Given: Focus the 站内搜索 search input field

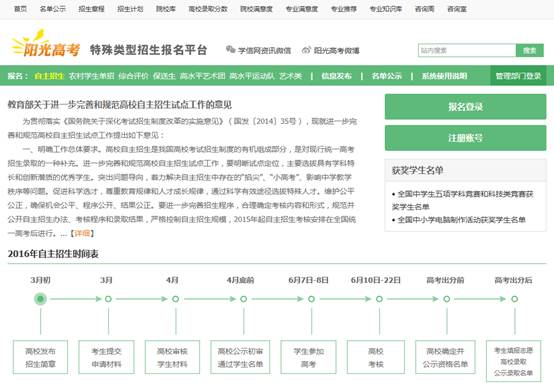Looking at the screenshot, I should tap(467, 51).
